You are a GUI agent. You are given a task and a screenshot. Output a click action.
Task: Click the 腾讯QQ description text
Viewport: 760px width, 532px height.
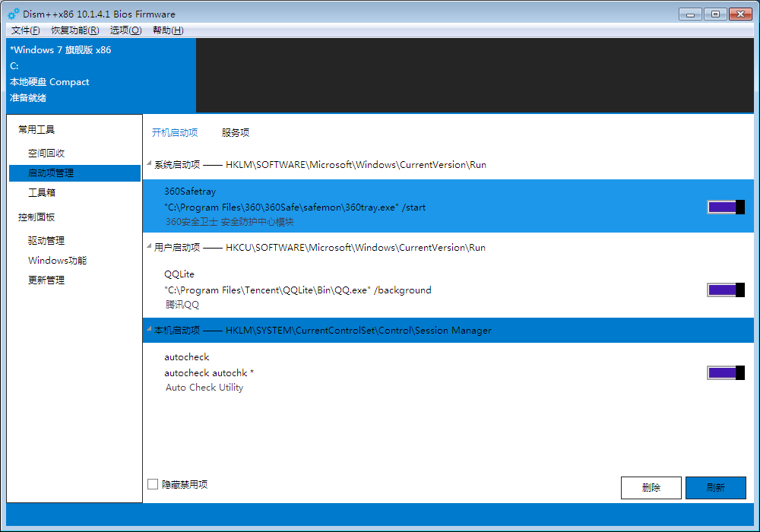[182, 305]
